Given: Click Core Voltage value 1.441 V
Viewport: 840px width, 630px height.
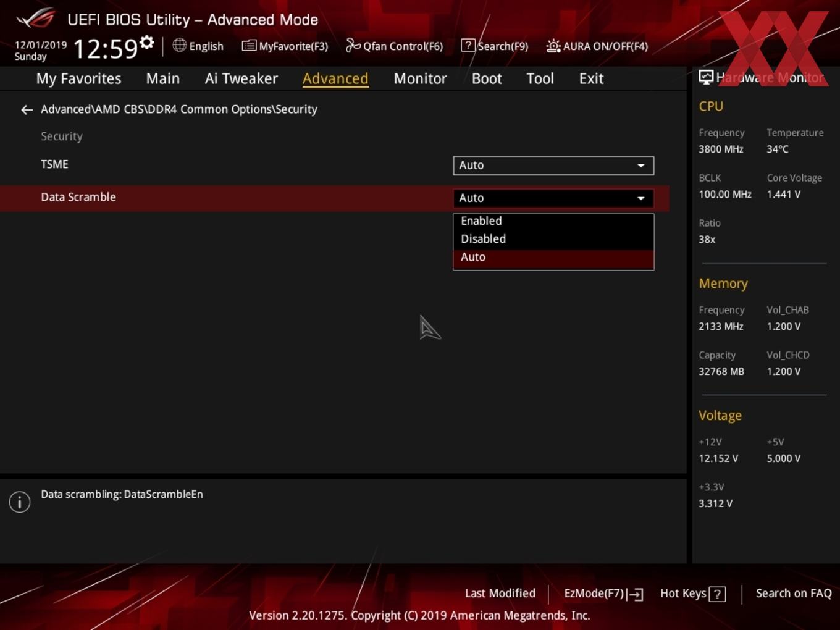Looking at the screenshot, I should (x=783, y=195).
